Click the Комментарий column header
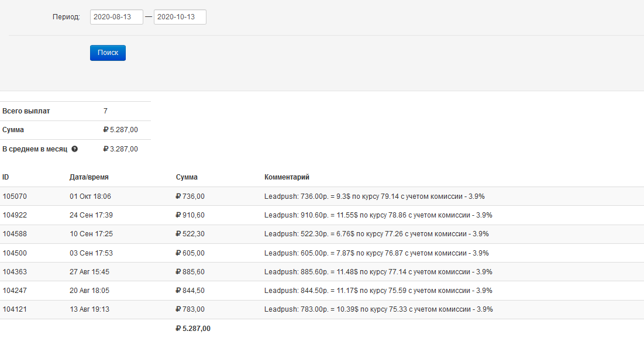This screenshot has width=644, height=338. 287,177
